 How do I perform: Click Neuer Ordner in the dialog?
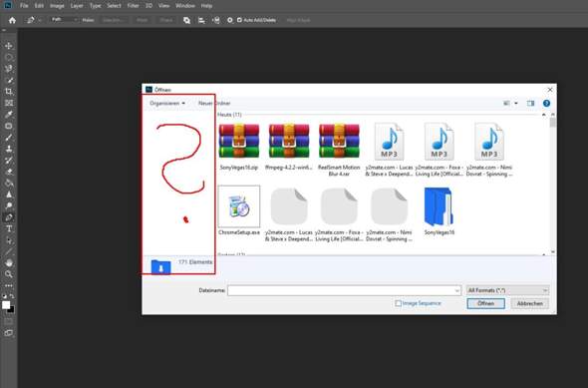point(214,103)
